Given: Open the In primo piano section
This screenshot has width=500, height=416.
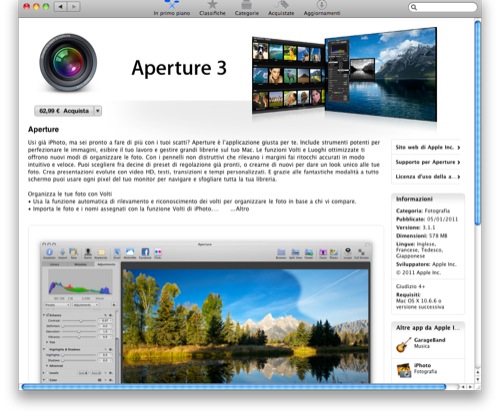Looking at the screenshot, I should click(172, 8).
